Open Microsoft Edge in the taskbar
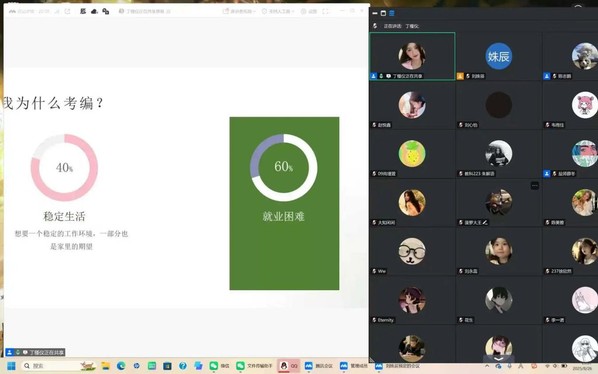 point(121,366)
